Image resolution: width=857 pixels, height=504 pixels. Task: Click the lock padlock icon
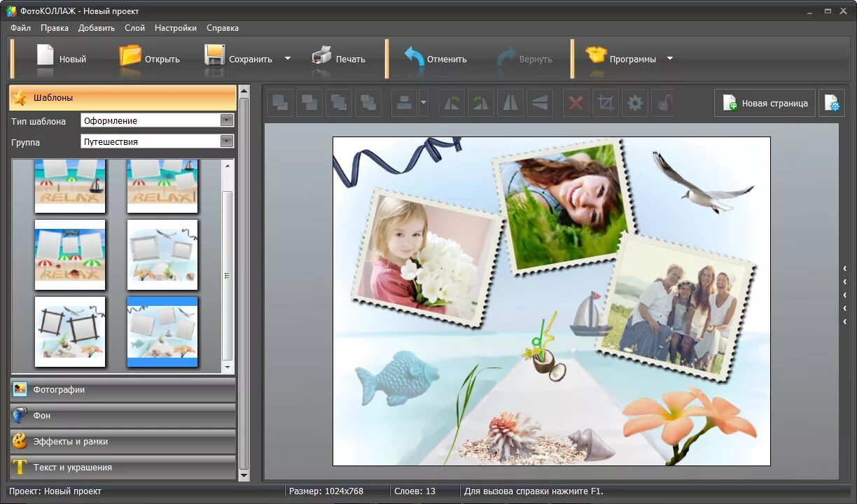[x=663, y=103]
